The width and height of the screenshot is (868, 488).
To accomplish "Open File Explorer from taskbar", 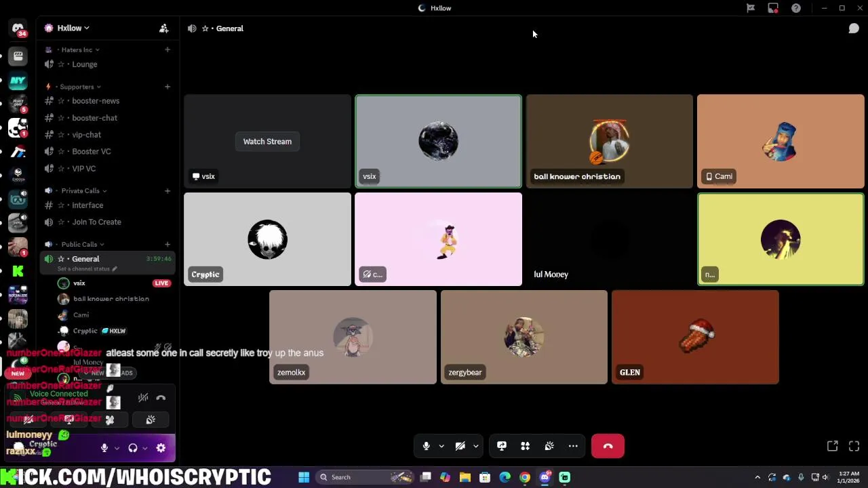I will pos(465,477).
